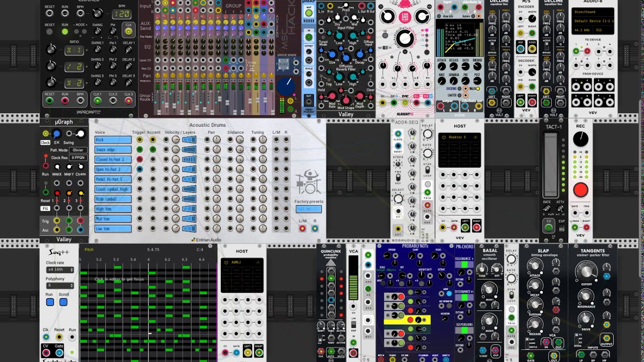Click the Kick trigger input jack
Viewport: 644px width, 362px height.
(x=139, y=140)
